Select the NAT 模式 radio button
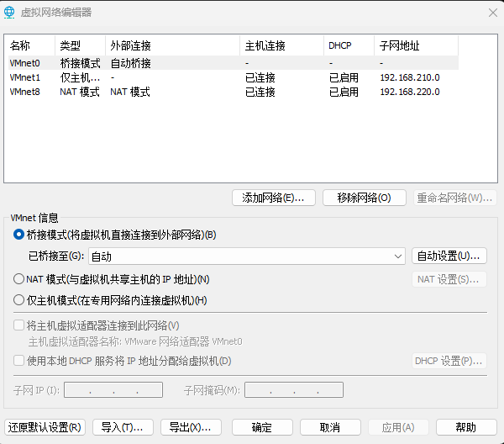This screenshot has width=504, height=444. click(18, 279)
